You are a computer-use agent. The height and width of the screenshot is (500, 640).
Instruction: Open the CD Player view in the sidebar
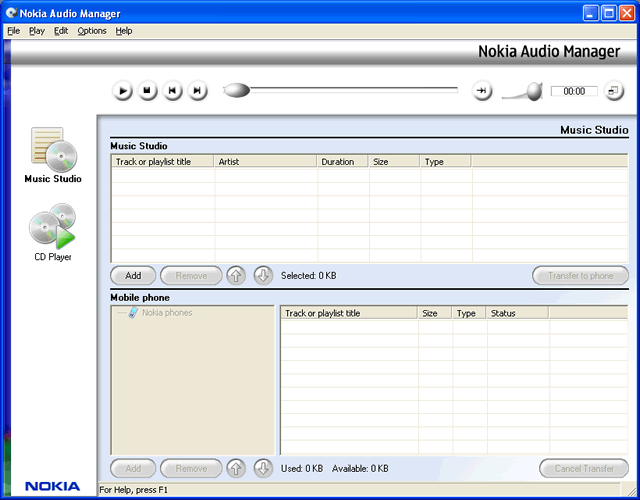[53, 232]
